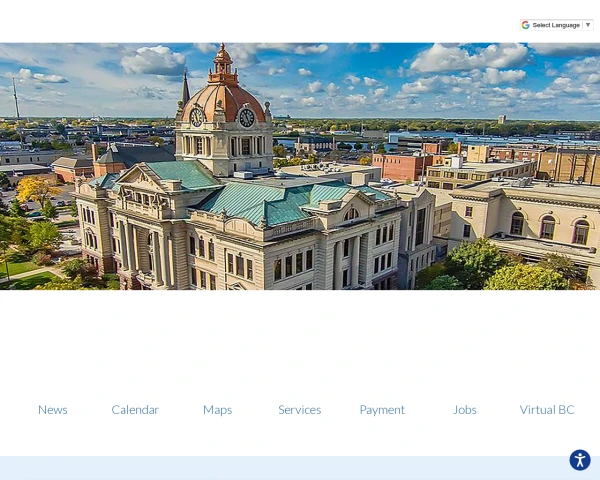600x480 pixels.
Task: Open the Payment menu item
Action: [x=382, y=410]
